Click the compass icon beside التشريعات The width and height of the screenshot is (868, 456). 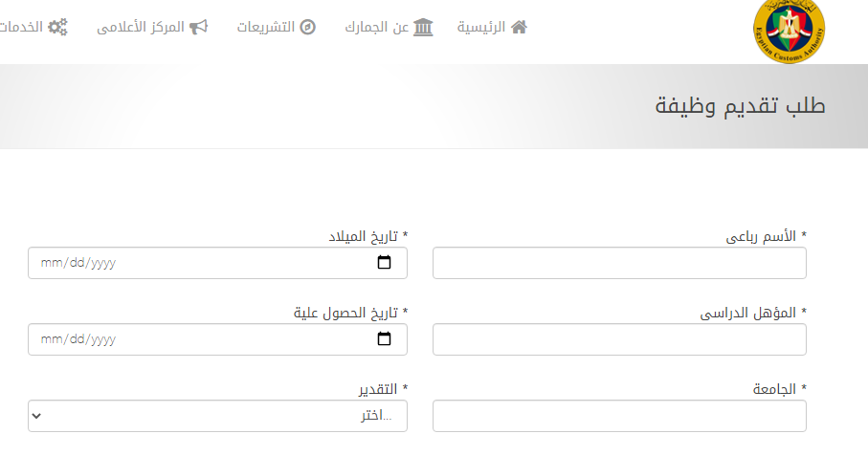[307, 27]
